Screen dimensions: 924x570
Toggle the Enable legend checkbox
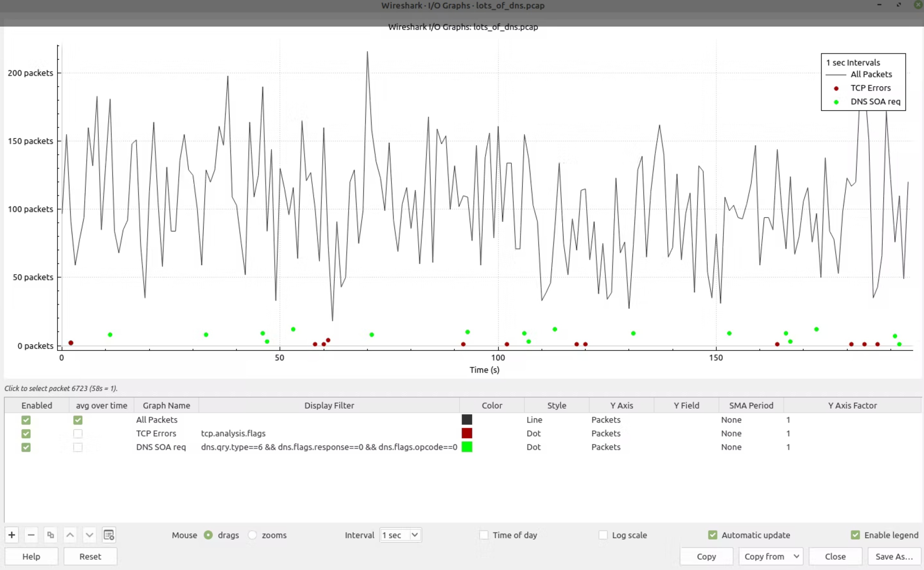(855, 535)
